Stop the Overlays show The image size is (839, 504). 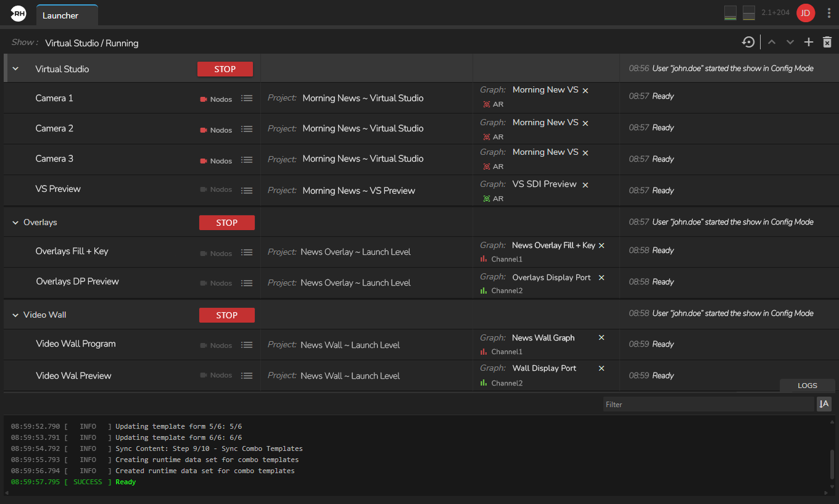(226, 223)
